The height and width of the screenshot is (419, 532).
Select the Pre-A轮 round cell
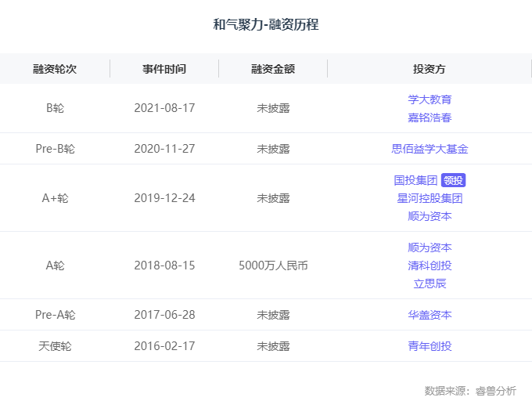pos(56,315)
